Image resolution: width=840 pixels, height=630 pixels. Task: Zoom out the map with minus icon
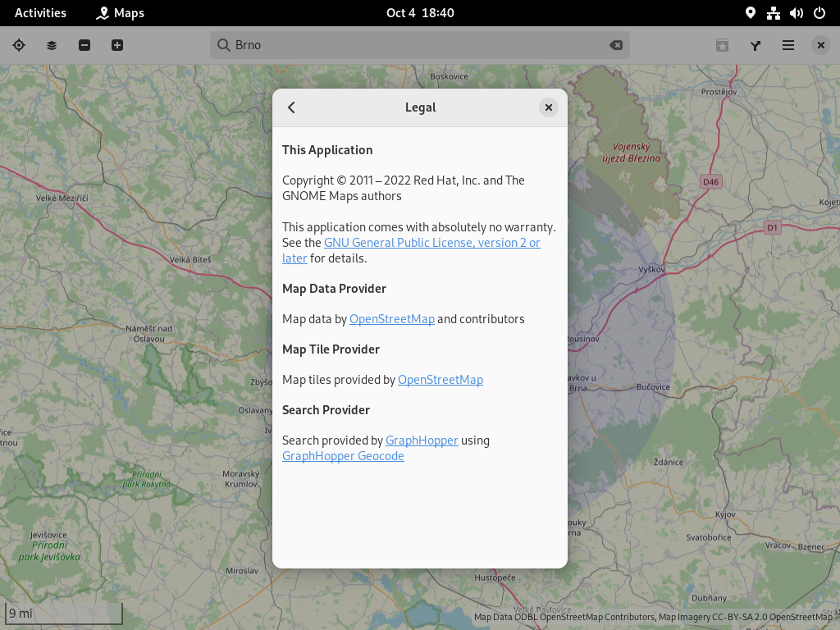point(84,46)
